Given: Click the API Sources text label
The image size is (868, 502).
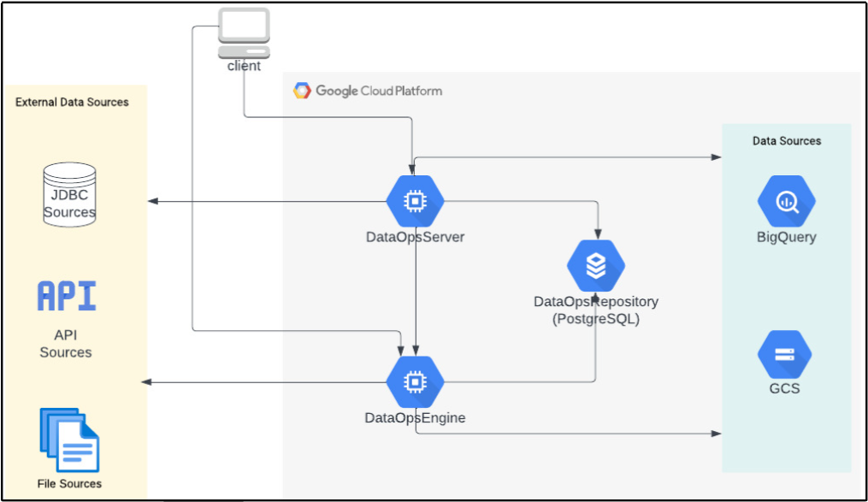Looking at the screenshot, I should (66, 344).
